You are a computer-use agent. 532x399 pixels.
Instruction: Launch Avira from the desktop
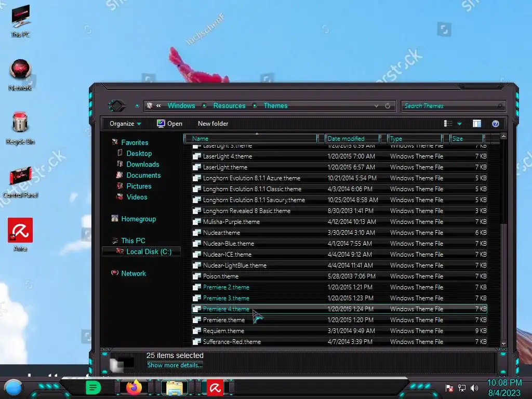(20, 234)
